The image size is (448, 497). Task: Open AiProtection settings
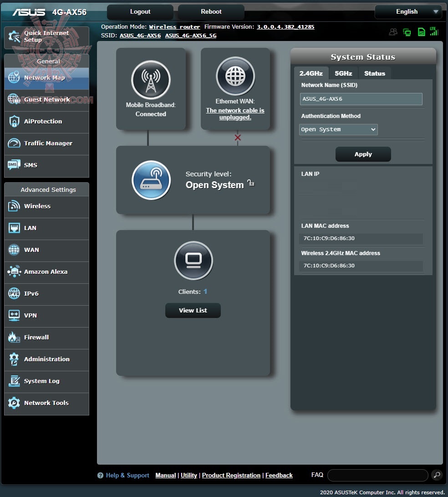pos(46,122)
